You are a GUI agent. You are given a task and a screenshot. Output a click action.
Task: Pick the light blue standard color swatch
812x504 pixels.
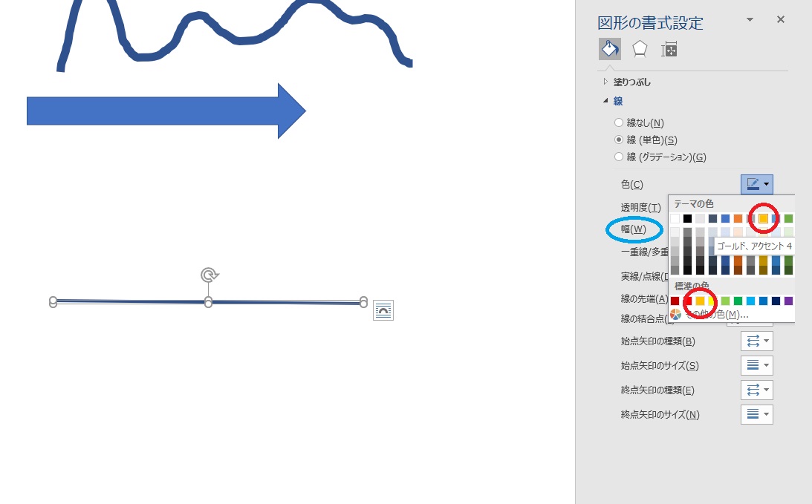pos(750,301)
